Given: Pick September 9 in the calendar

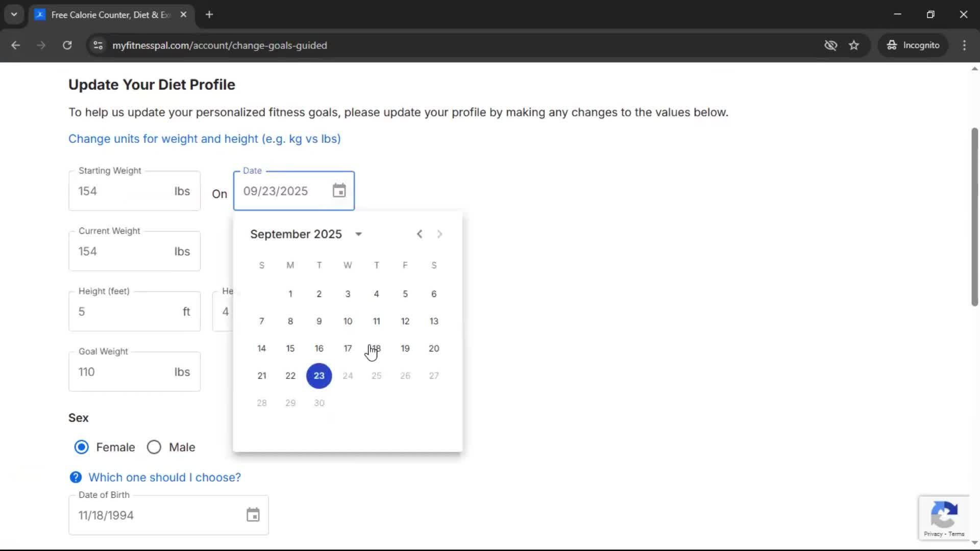Looking at the screenshot, I should 319,321.
